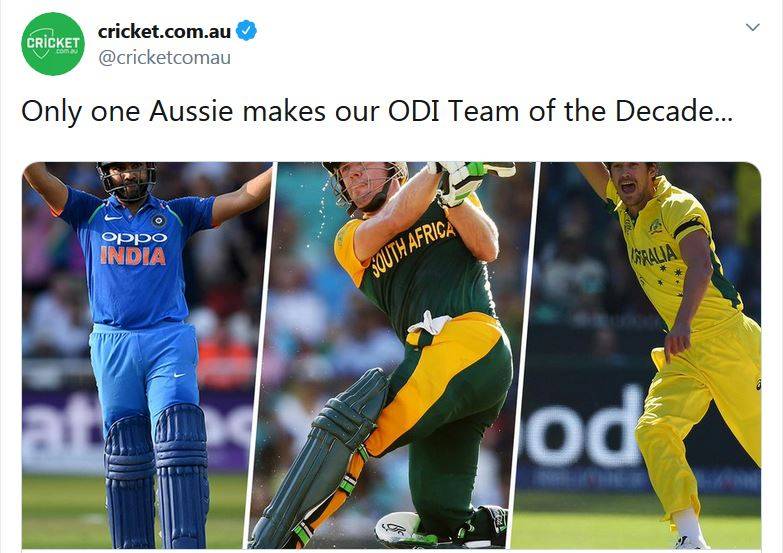Expand the tweet options chevron
The image size is (783, 553).
click(753, 27)
